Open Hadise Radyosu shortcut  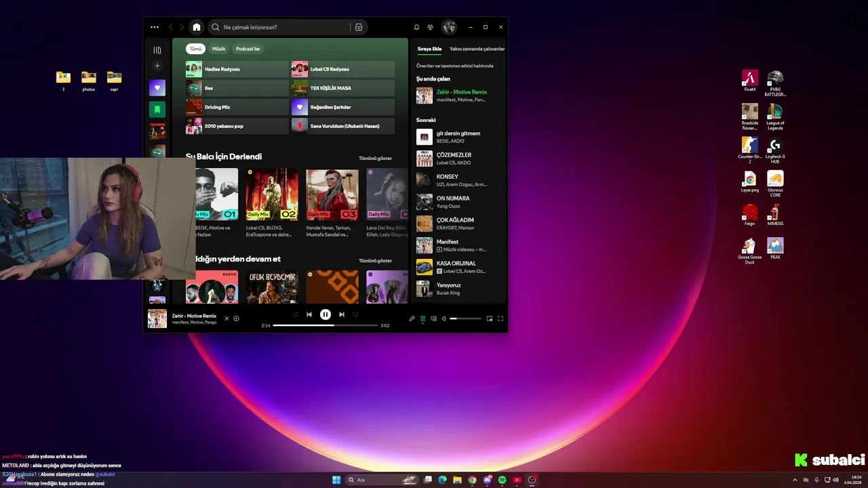(x=237, y=69)
